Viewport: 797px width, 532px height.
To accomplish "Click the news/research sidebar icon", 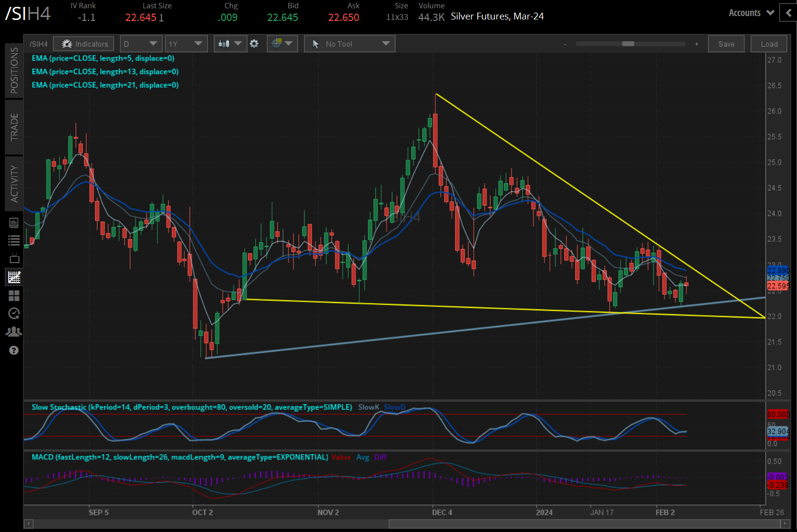I will tap(14, 223).
